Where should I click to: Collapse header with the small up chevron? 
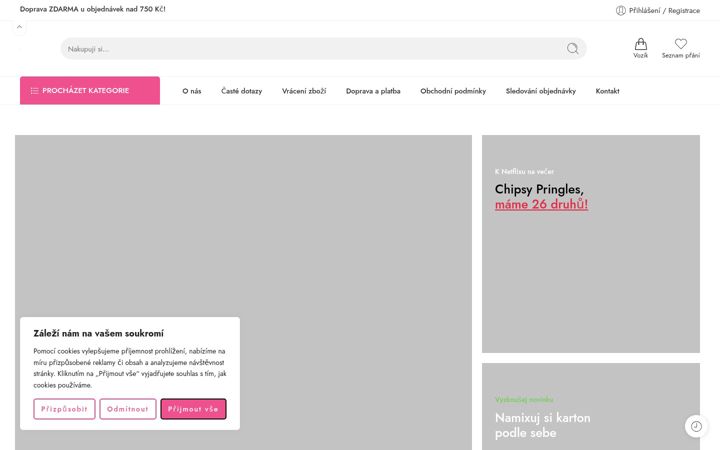[x=19, y=27]
